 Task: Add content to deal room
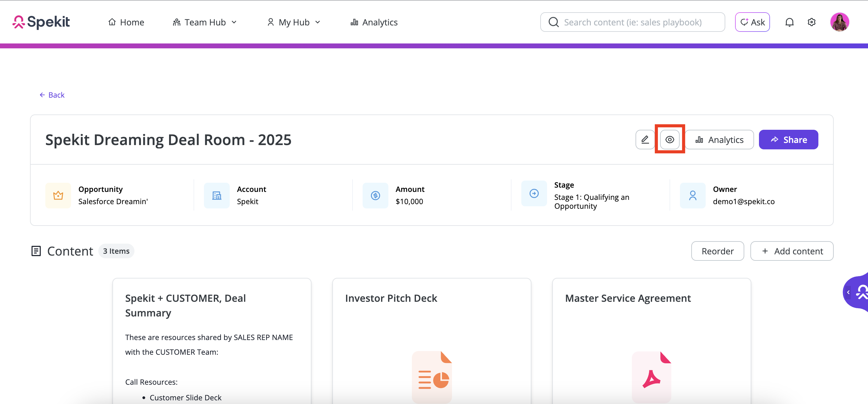click(792, 251)
